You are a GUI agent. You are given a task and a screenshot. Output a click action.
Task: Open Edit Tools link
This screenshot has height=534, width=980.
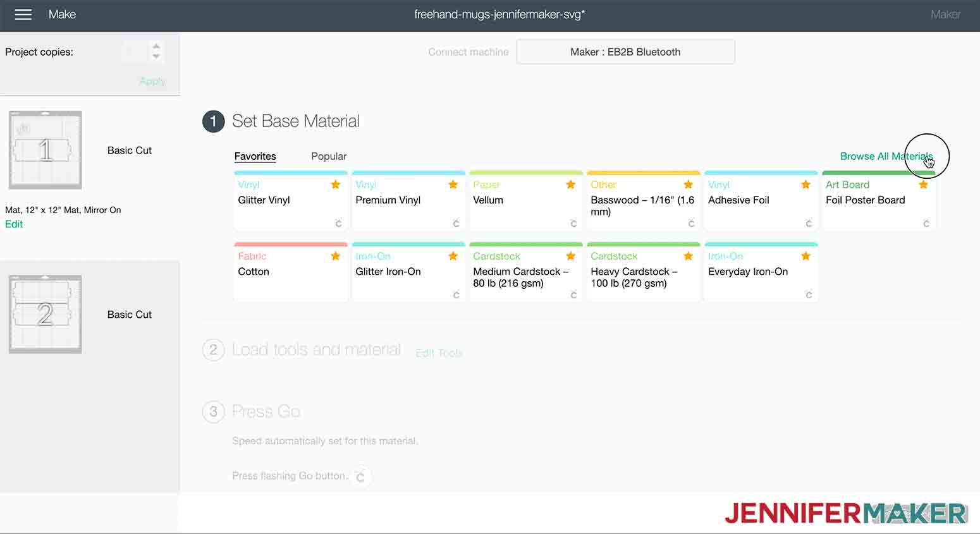(439, 353)
